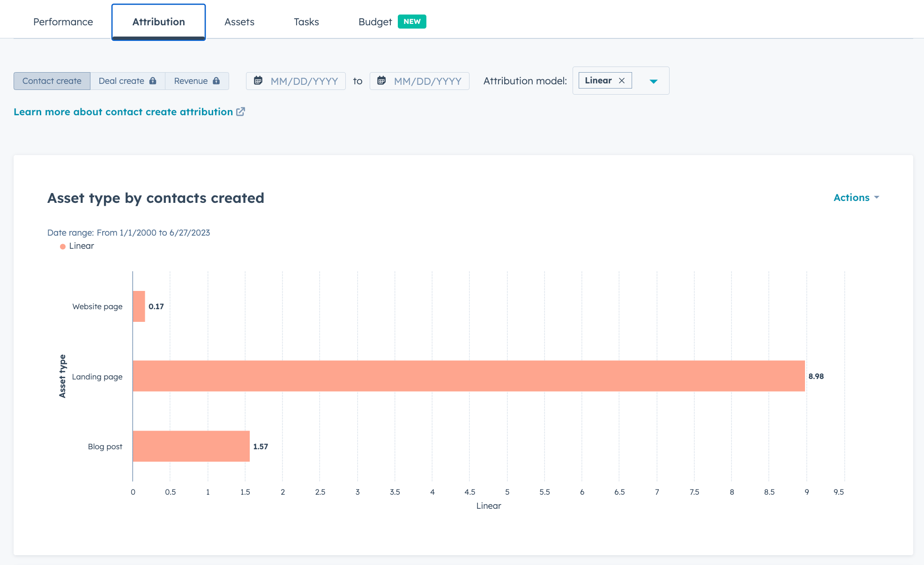The image size is (924, 565).
Task: Open Learn more about contact create attribution
Action: click(x=123, y=112)
